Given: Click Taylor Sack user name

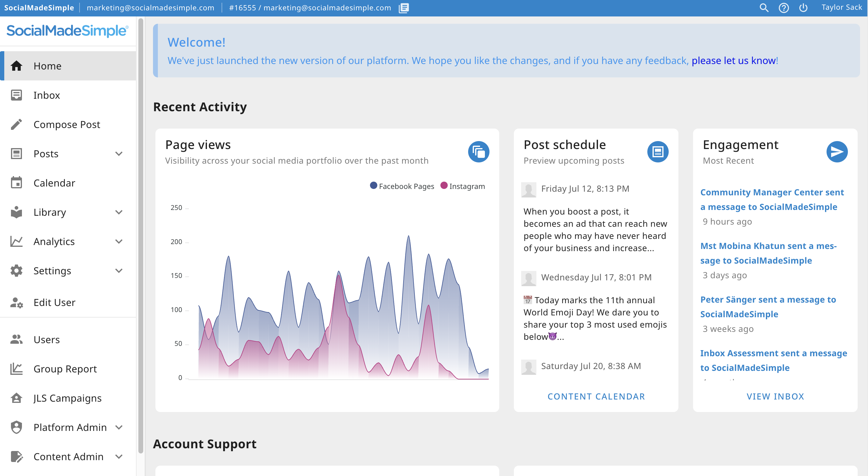Looking at the screenshot, I should tap(841, 7).
